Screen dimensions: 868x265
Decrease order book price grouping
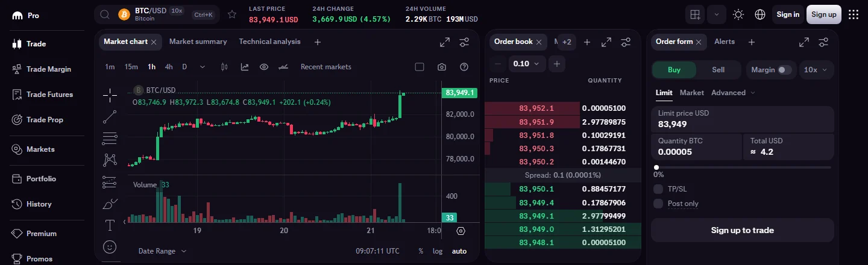[x=497, y=63]
